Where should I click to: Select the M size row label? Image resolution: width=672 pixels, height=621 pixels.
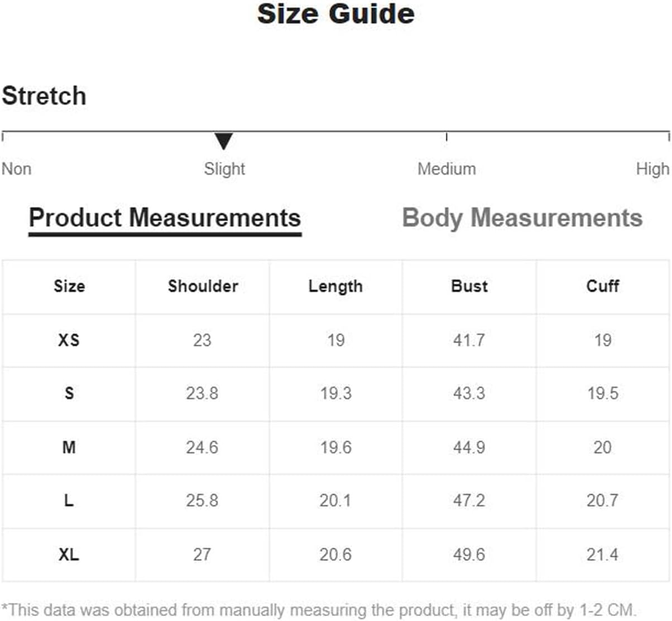pyautogui.click(x=69, y=447)
